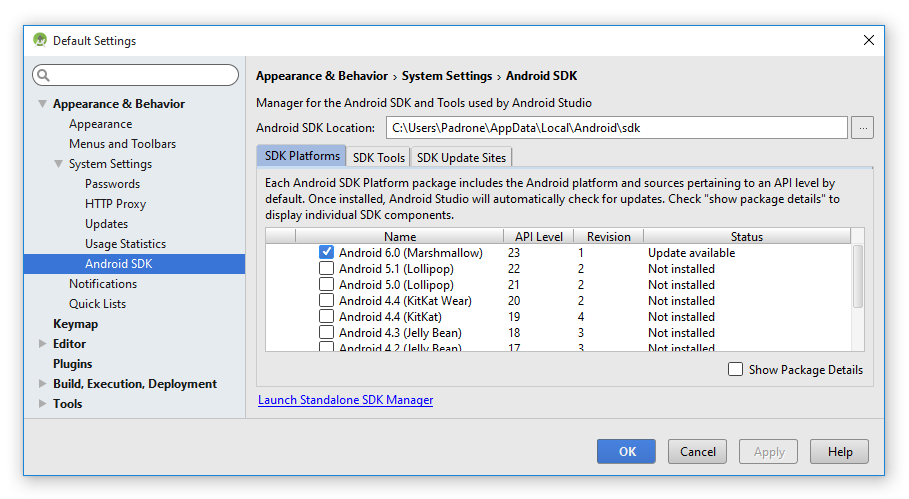This screenshot has width=909, height=499.
Task: Open Usage Statistics settings page
Action: coord(125,244)
